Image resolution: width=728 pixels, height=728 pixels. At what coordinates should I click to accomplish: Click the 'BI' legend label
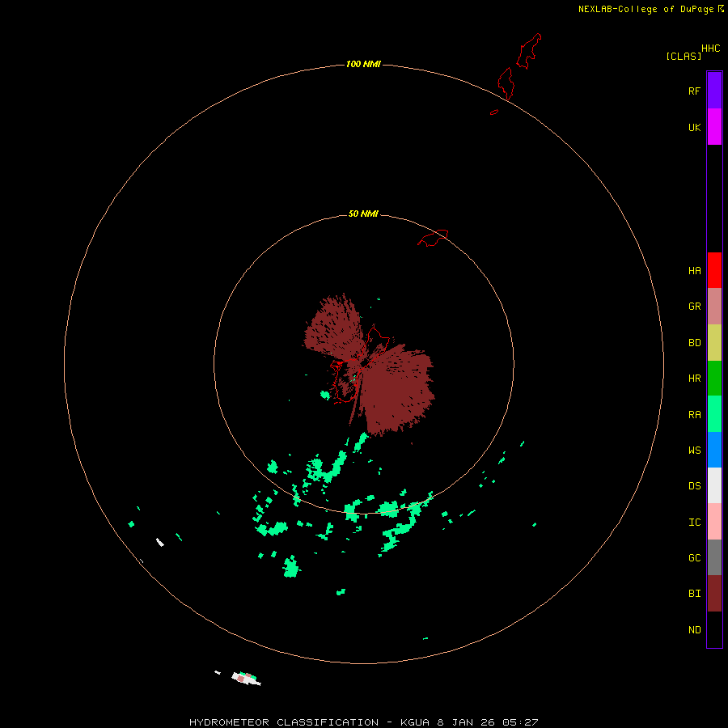(694, 594)
